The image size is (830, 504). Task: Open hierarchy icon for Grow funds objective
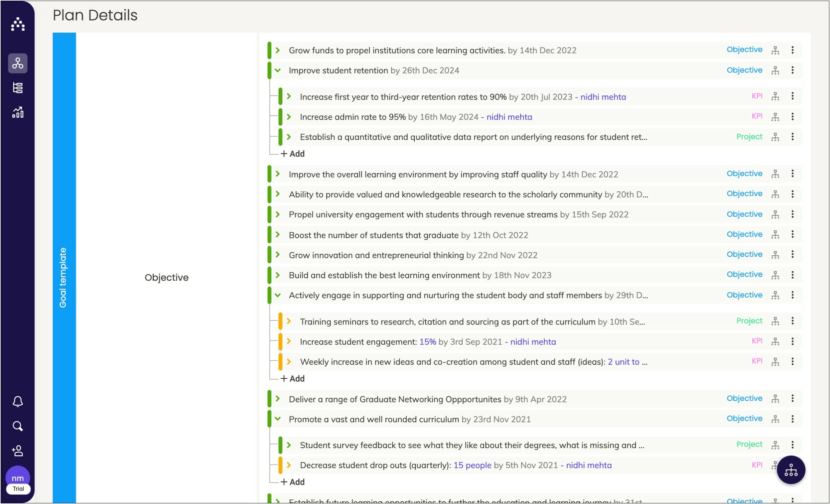click(775, 50)
